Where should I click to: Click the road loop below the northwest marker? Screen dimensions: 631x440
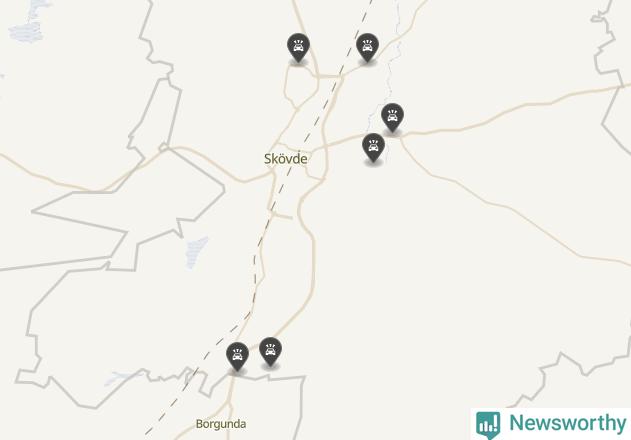(x=301, y=87)
